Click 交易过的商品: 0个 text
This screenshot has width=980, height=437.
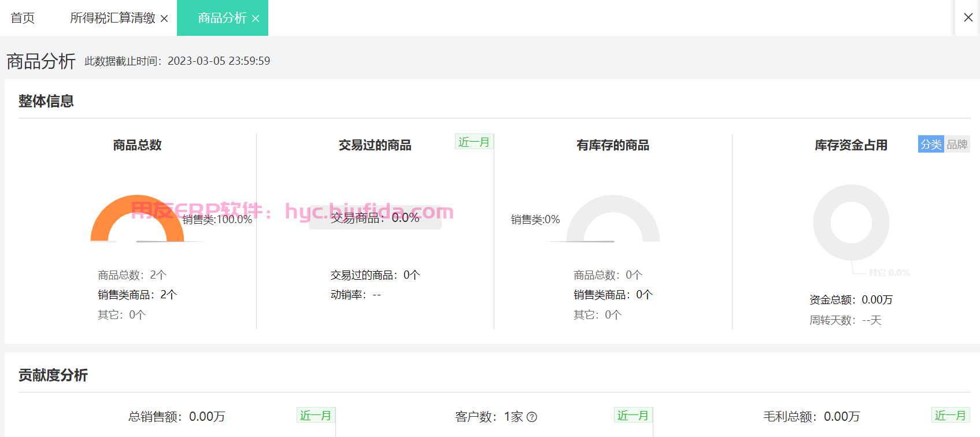coord(375,275)
